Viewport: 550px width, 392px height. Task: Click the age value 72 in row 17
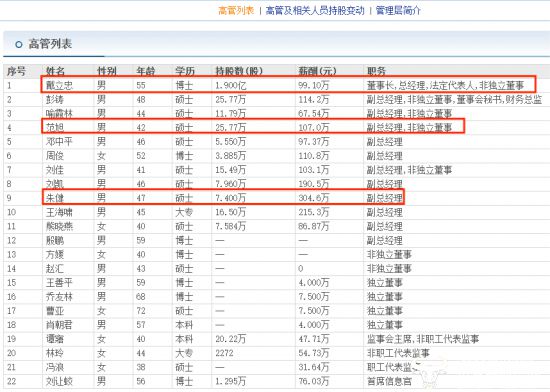(x=141, y=311)
